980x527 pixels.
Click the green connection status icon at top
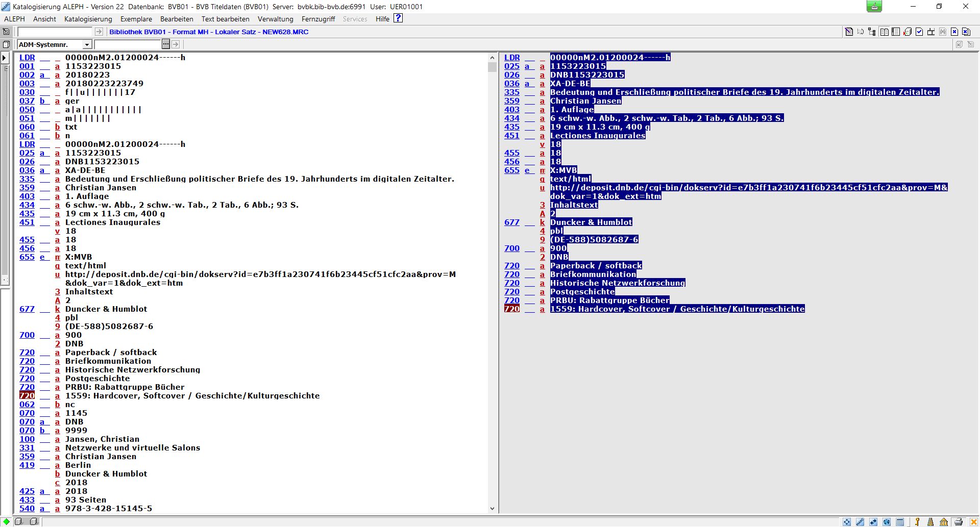click(x=874, y=7)
